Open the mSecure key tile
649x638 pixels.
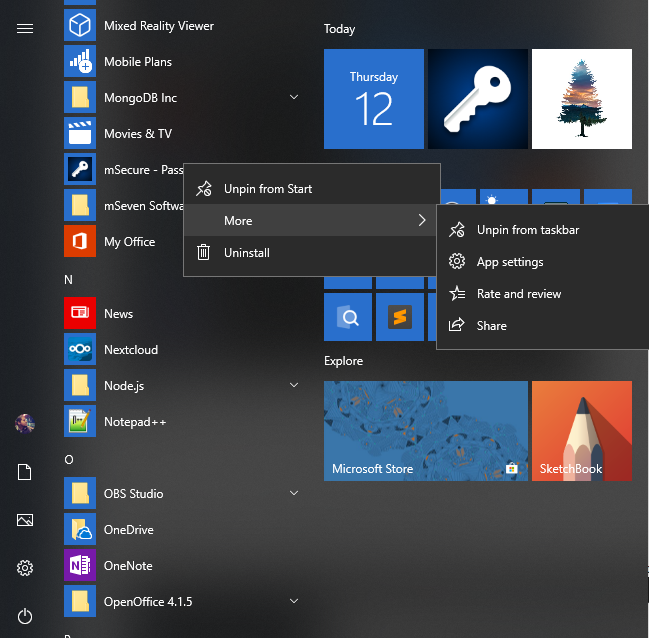[x=478, y=99]
